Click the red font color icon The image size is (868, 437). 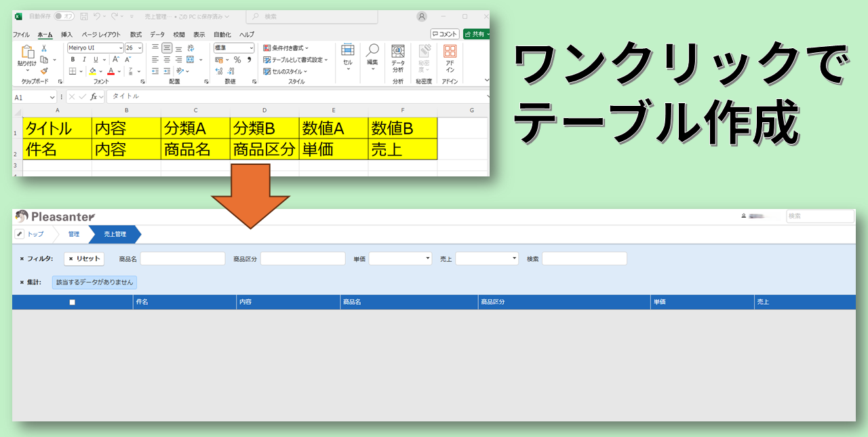click(111, 71)
